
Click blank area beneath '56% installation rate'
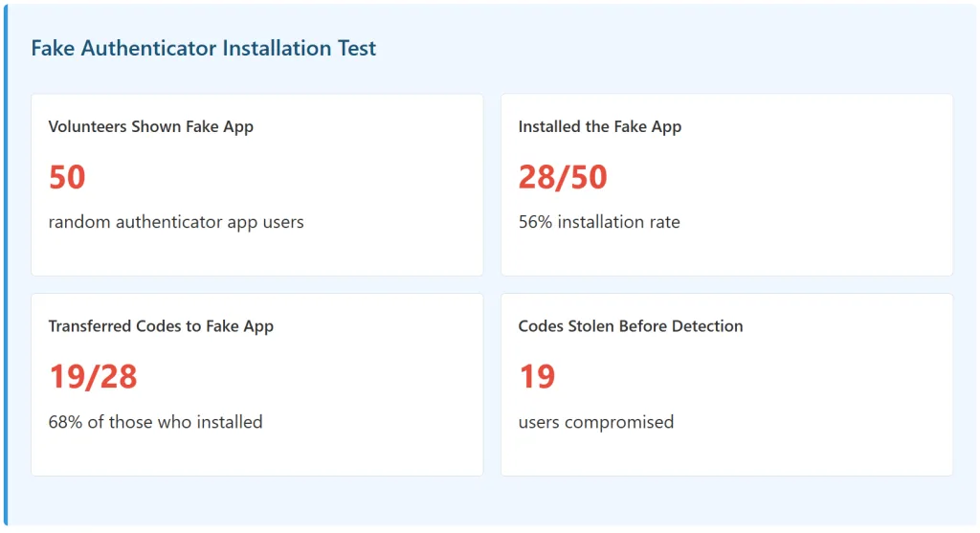pos(725,254)
